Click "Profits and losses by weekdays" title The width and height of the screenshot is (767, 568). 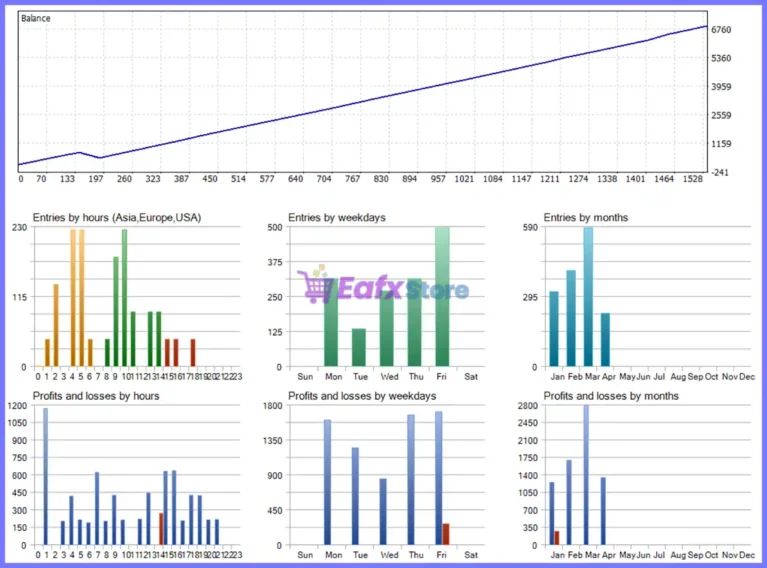coord(362,396)
